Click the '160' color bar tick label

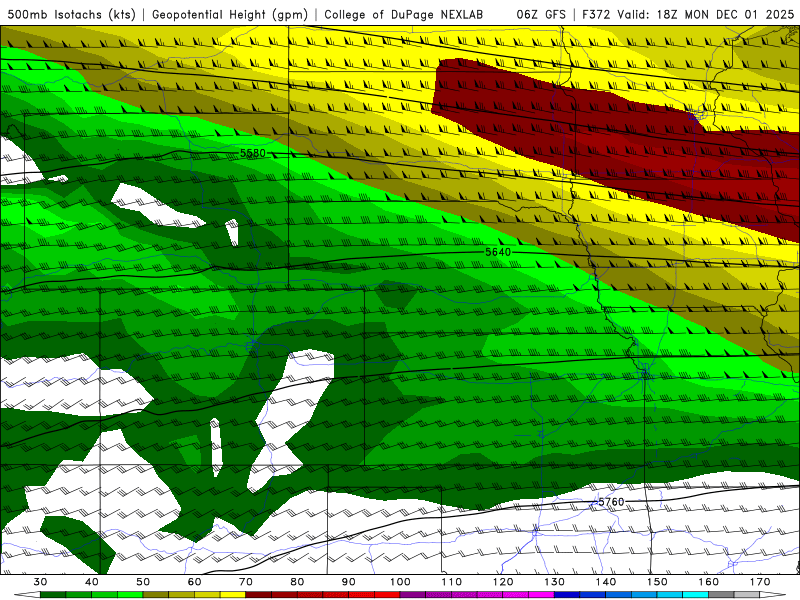(709, 582)
